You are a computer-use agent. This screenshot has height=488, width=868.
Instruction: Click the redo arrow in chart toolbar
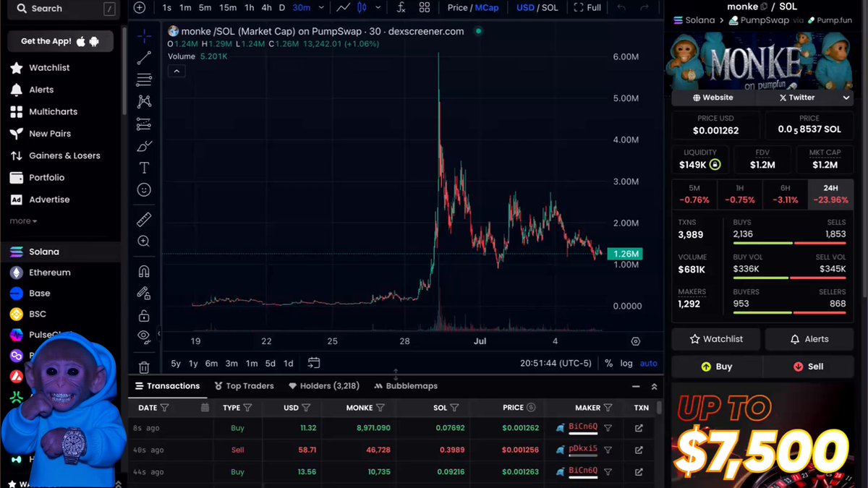coord(643,8)
